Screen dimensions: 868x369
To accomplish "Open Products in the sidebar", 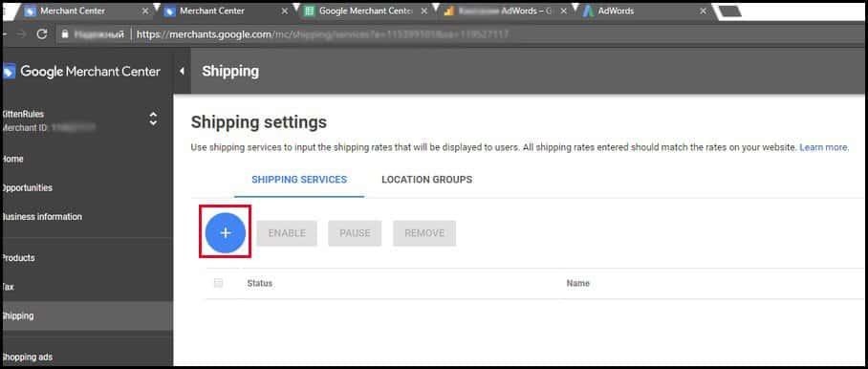I will click(x=18, y=258).
